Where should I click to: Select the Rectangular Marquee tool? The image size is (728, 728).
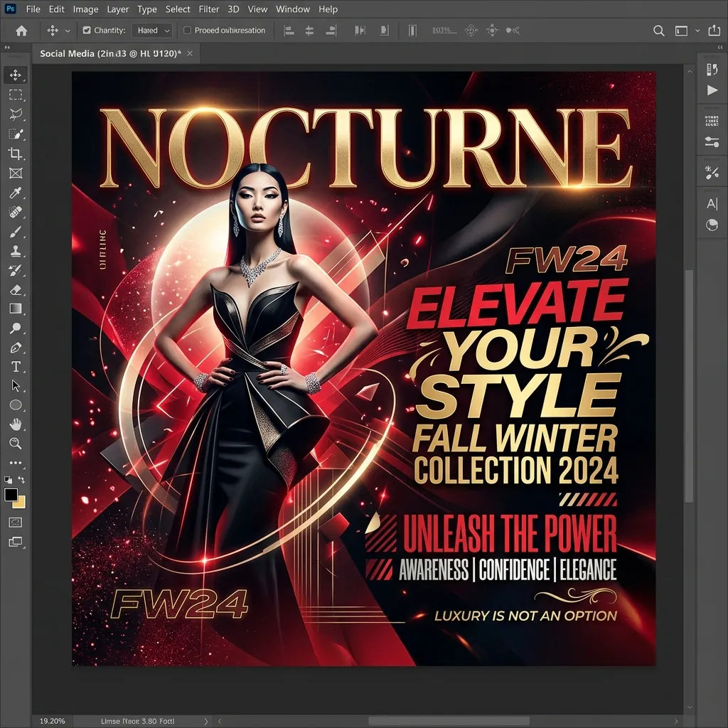coord(16,95)
